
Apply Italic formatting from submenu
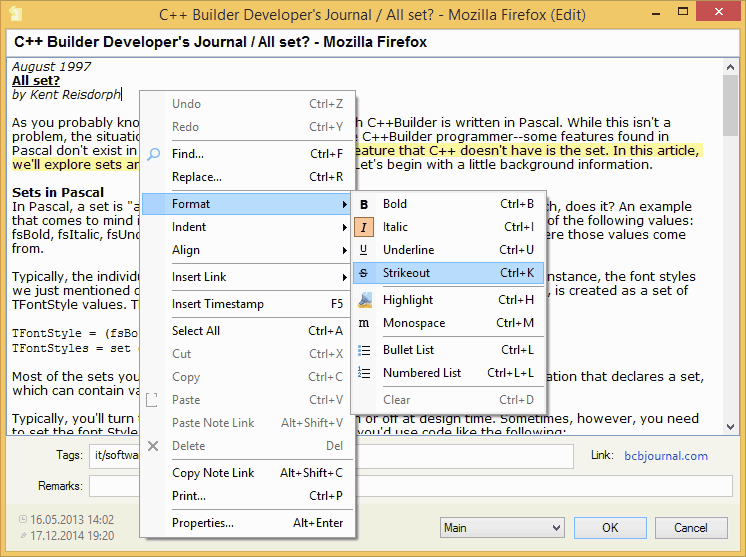point(449,227)
